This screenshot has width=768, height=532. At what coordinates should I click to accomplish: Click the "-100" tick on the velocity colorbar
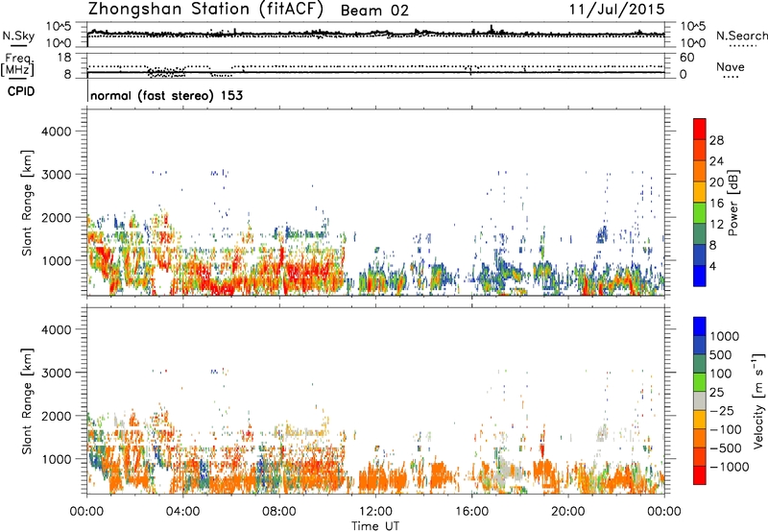pyautogui.click(x=726, y=429)
